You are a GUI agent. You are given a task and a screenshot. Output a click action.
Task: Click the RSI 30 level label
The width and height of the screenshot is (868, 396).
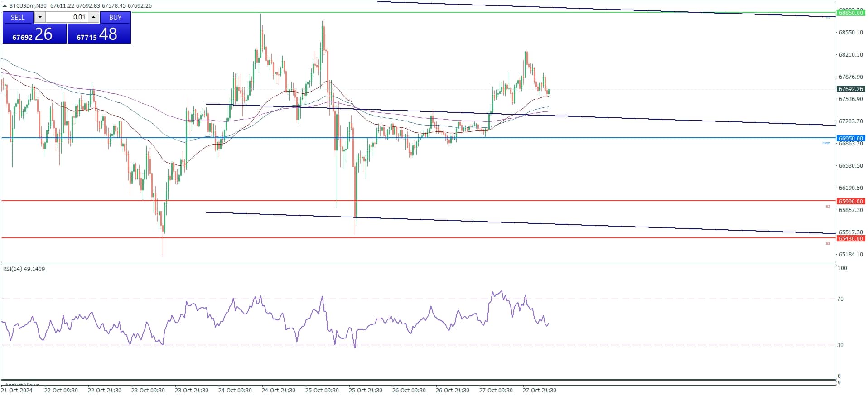click(840, 345)
